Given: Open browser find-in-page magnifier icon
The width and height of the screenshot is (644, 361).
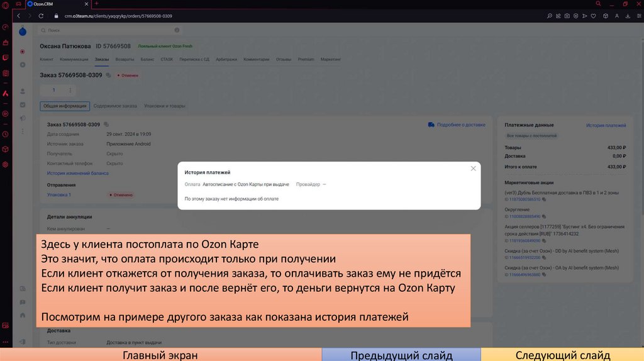Looking at the screenshot, I should [550, 16].
